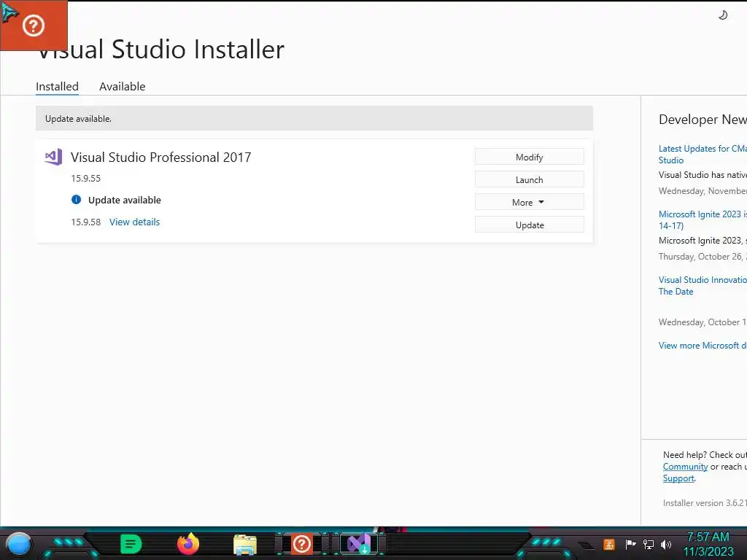Open the Support link

678,478
